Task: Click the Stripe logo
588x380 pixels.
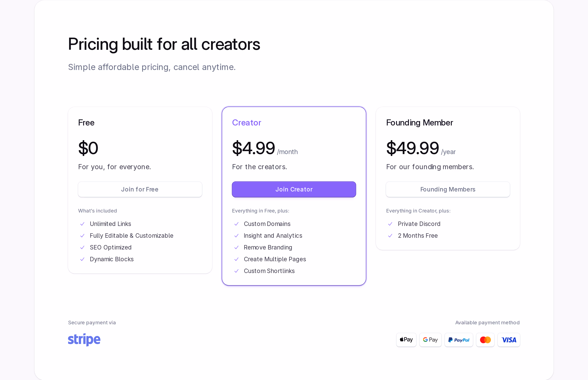Action: click(84, 339)
